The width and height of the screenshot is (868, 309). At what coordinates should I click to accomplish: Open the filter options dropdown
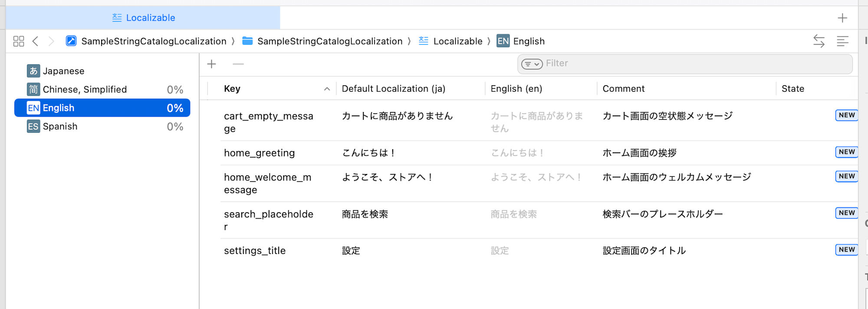532,64
